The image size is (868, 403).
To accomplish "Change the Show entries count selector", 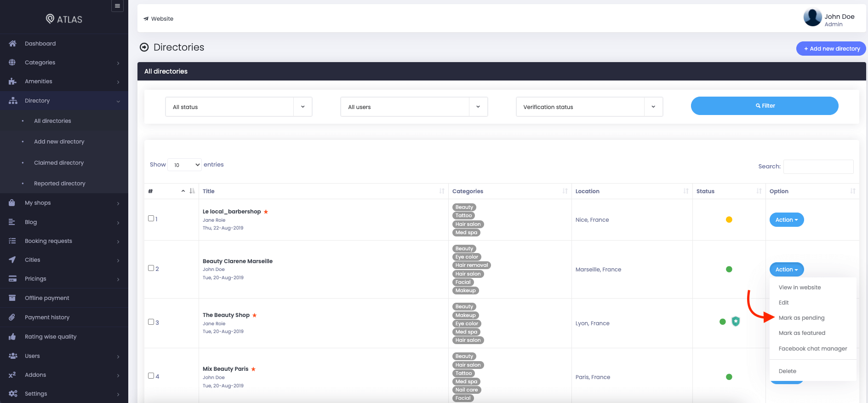I will pos(185,165).
